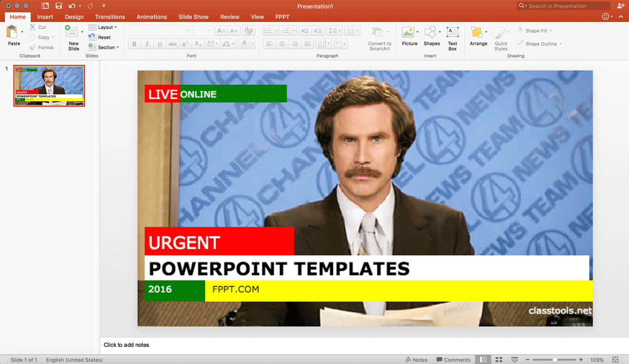The width and height of the screenshot is (629, 364).
Task: Switch to the Animations tab
Action: [x=151, y=17]
